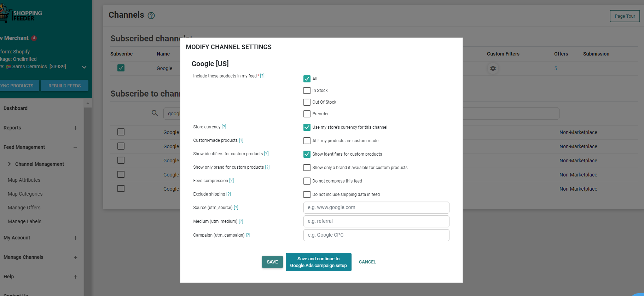
Task: Expand the Manage Channels plus icon
Action: click(x=75, y=257)
